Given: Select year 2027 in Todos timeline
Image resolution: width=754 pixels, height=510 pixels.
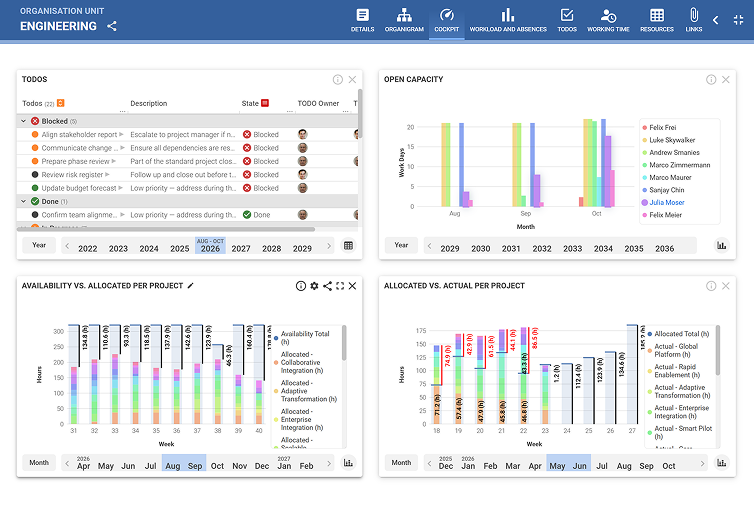Looking at the screenshot, I should [241, 249].
